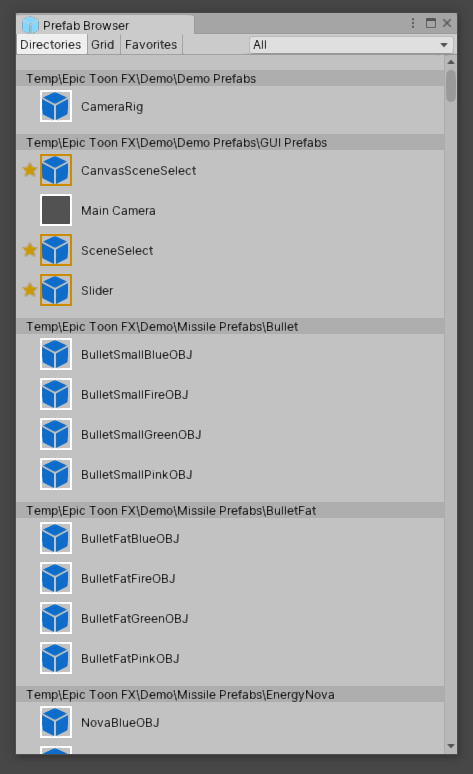Image resolution: width=473 pixels, height=774 pixels.
Task: Unfavorite CanvasSceneSelect via its star
Action: [30, 170]
